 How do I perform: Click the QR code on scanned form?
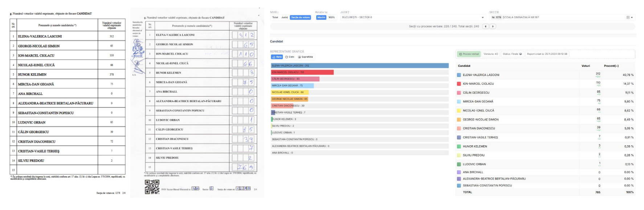point(152,187)
